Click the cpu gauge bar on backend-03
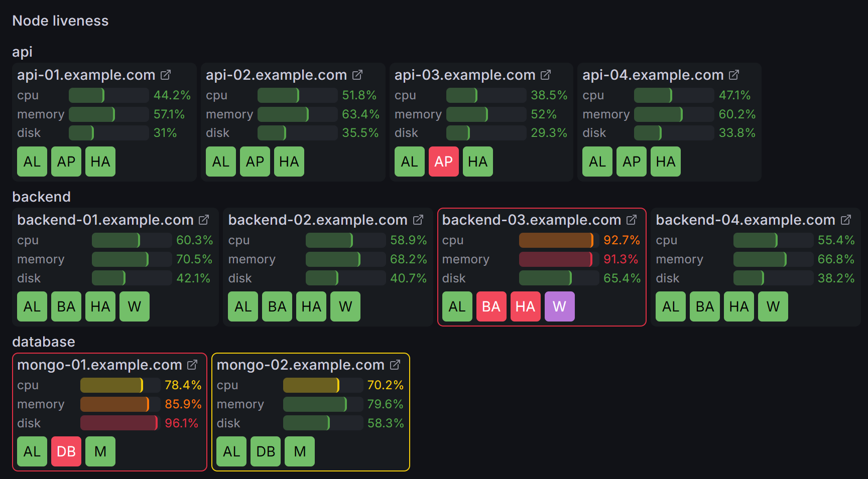Image resolution: width=868 pixels, height=479 pixels. coord(559,240)
